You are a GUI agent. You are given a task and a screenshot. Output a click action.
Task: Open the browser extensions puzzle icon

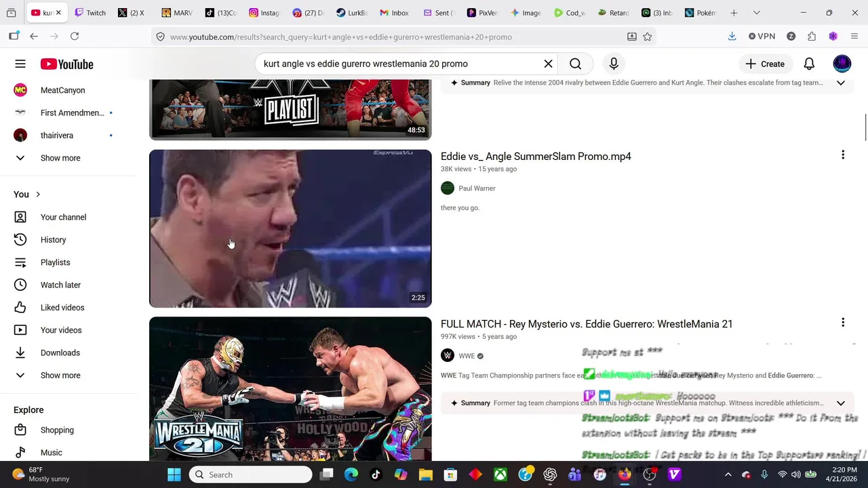pyautogui.click(x=812, y=37)
